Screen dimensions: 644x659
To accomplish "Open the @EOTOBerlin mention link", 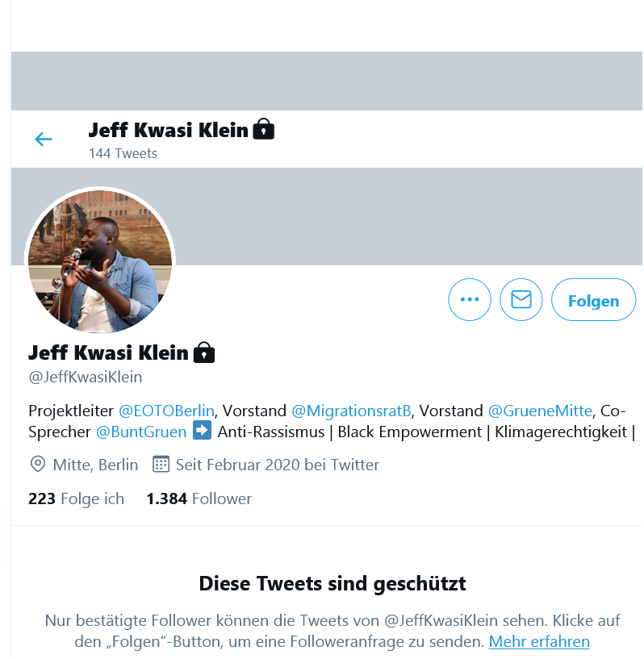I will click(x=166, y=411).
